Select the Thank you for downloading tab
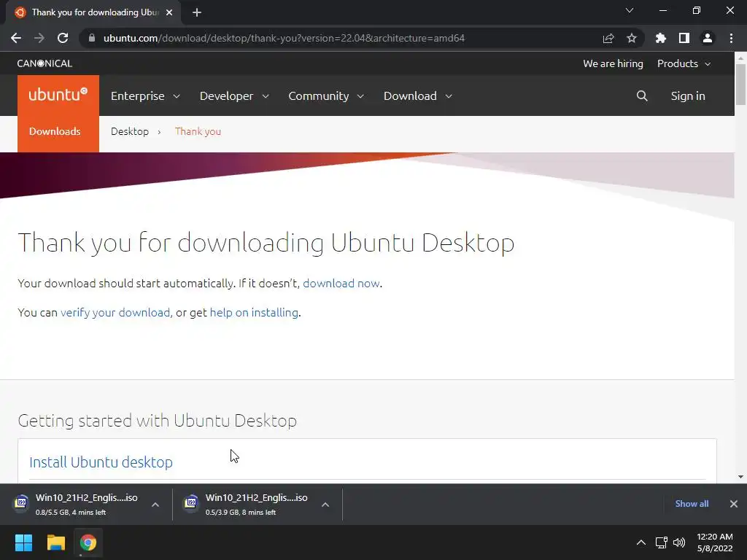The height and width of the screenshot is (560, 747). pyautogui.click(x=93, y=12)
